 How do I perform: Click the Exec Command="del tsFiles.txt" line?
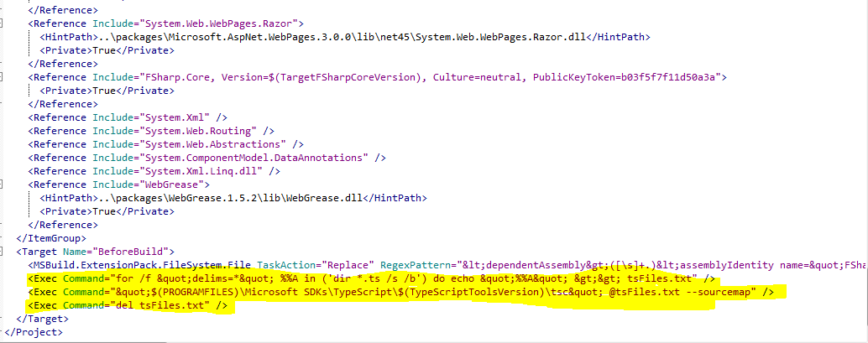pos(128,305)
